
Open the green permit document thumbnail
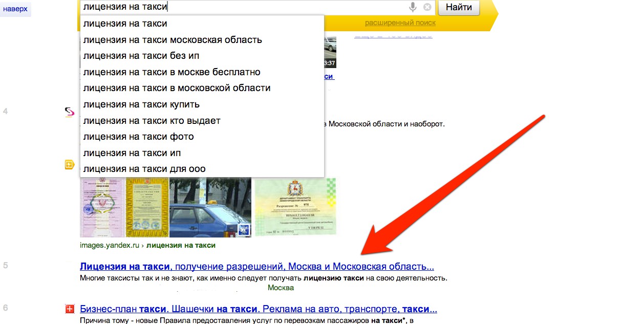click(295, 207)
